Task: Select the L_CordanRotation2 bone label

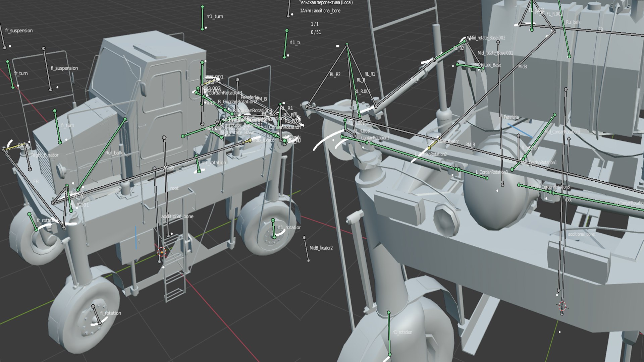Action: click(x=431, y=154)
